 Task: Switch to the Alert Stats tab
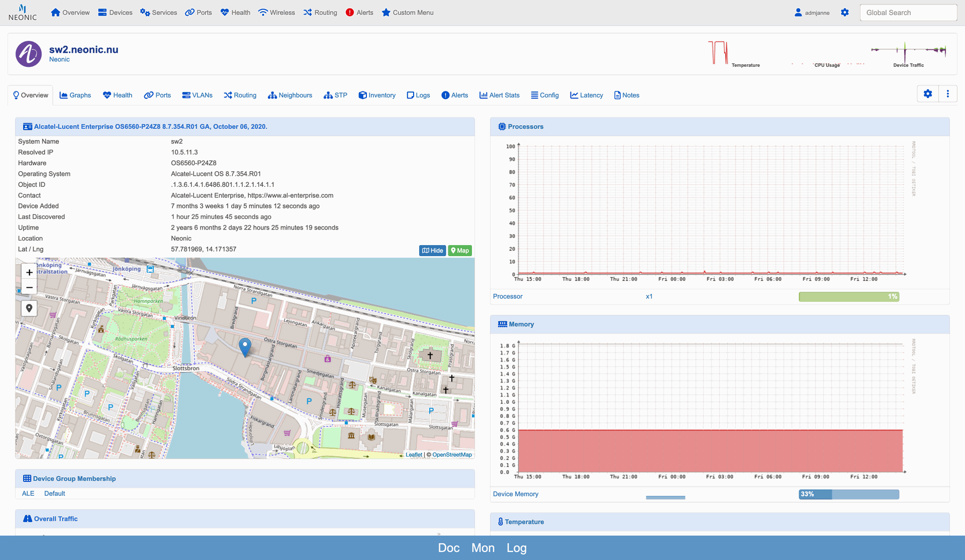point(500,95)
